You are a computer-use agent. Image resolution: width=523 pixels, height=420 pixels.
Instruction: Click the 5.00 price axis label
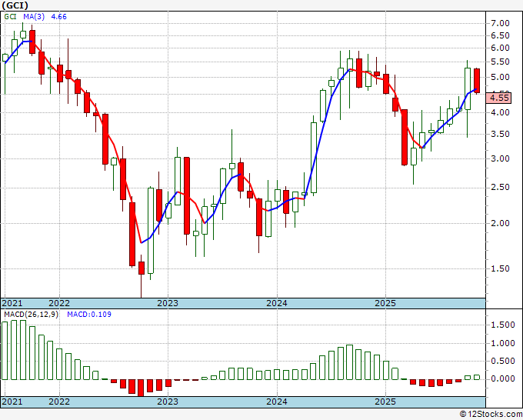[500, 78]
